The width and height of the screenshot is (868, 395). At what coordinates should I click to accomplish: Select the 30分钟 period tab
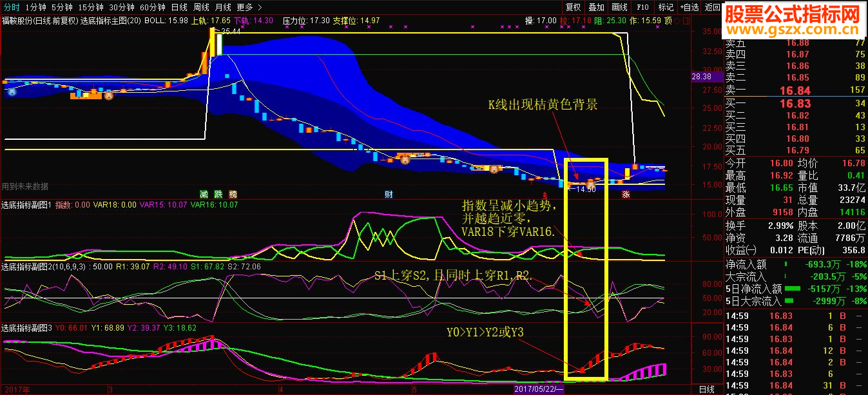point(122,7)
